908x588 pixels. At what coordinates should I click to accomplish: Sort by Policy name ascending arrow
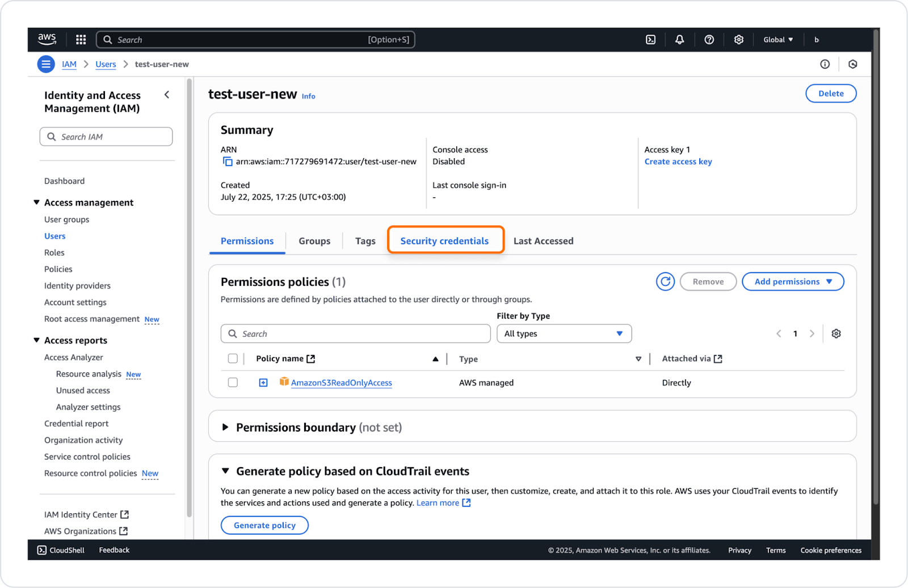point(435,359)
